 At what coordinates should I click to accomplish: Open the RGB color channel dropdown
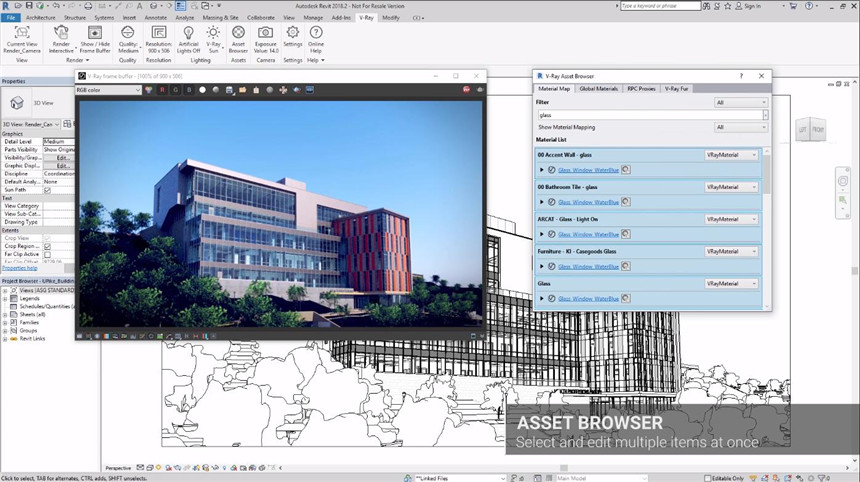(108, 90)
